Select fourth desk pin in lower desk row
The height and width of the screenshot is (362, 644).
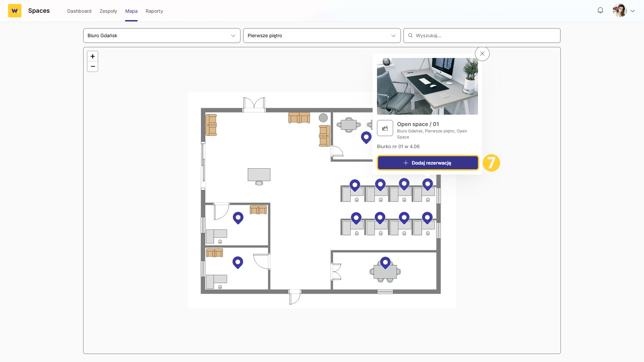427,218
